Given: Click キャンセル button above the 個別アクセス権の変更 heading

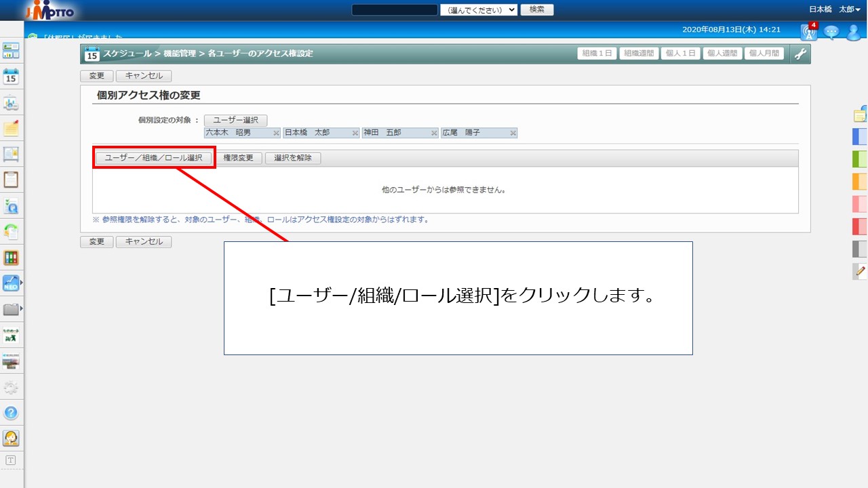Looking at the screenshot, I should pos(144,76).
